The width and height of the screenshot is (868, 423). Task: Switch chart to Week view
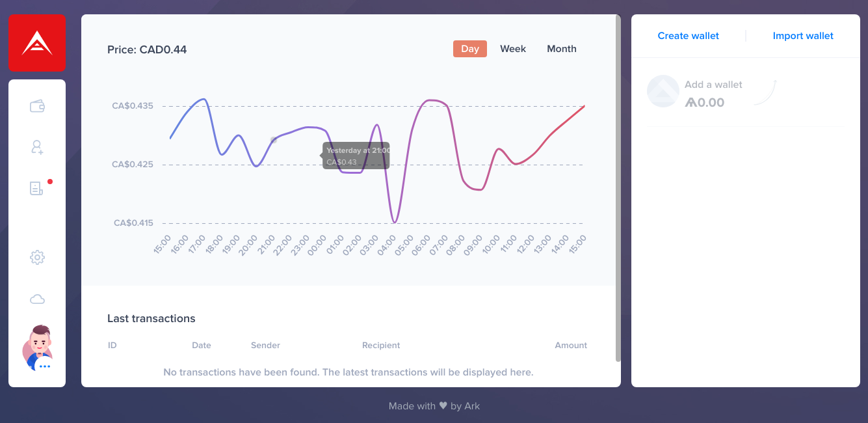(x=513, y=49)
